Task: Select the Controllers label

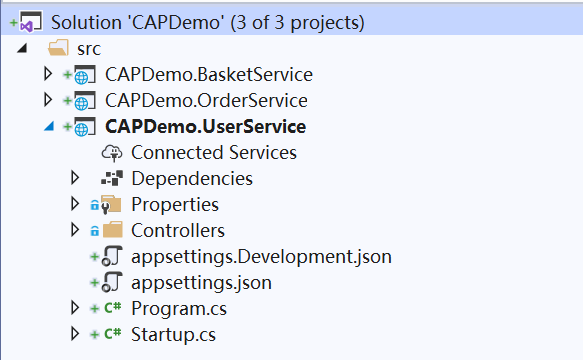Action: pos(178,231)
